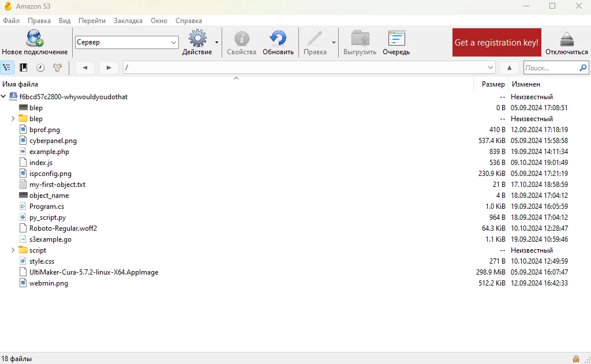Click the Get a registration key button
The height and width of the screenshot is (364, 591).
pyautogui.click(x=496, y=42)
